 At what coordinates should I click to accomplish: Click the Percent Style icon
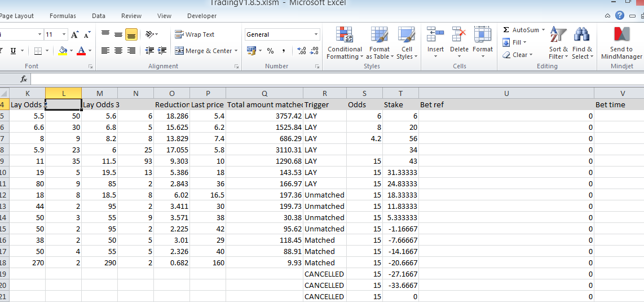271,51
